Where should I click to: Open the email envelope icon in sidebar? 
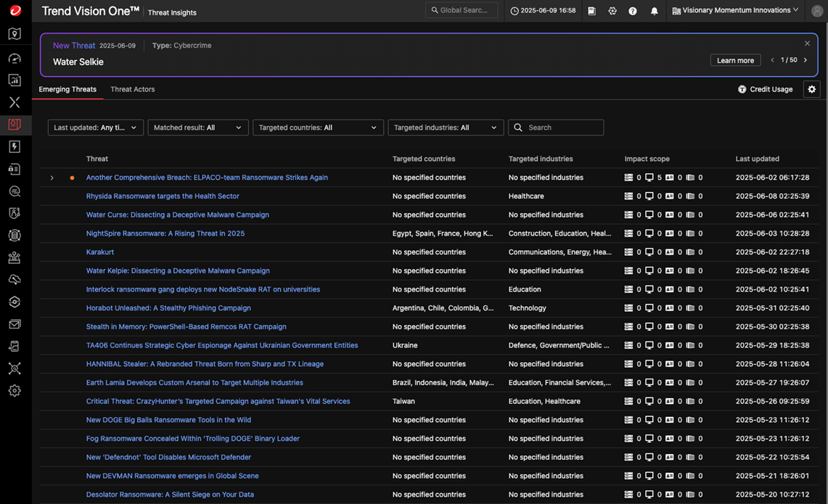(15, 324)
